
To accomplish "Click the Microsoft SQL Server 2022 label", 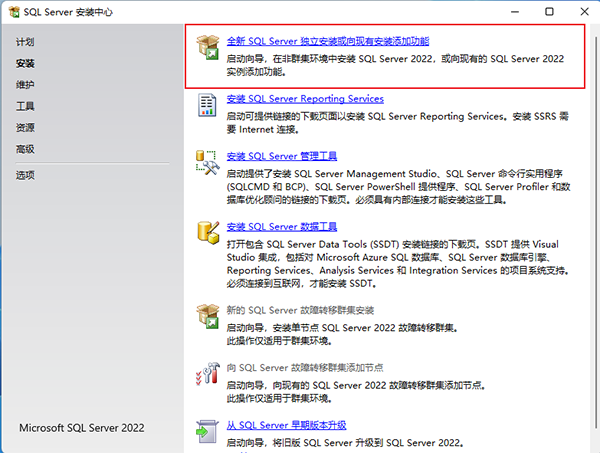I will [82, 428].
